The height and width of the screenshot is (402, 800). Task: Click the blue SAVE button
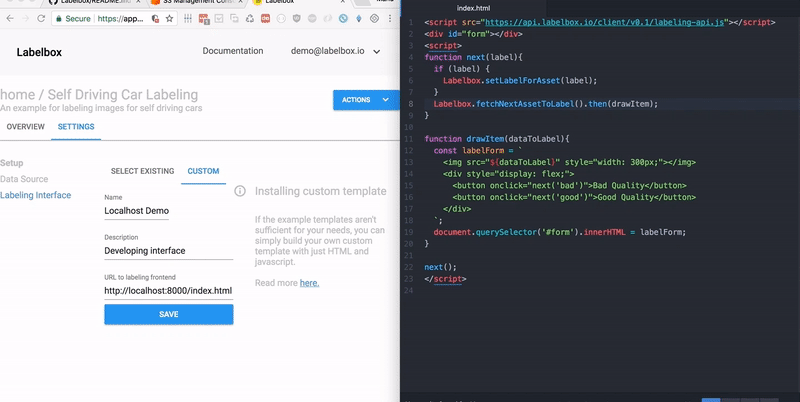[x=169, y=314]
